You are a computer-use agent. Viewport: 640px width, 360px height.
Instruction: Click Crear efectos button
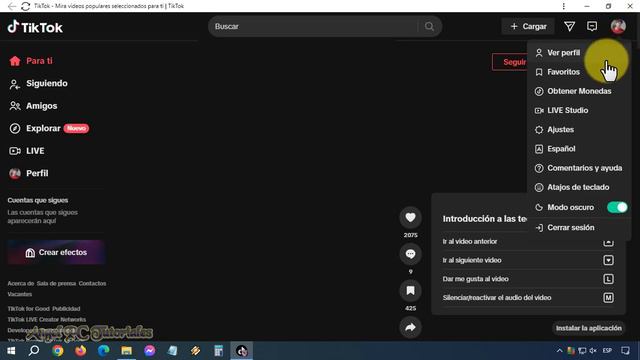click(56, 252)
